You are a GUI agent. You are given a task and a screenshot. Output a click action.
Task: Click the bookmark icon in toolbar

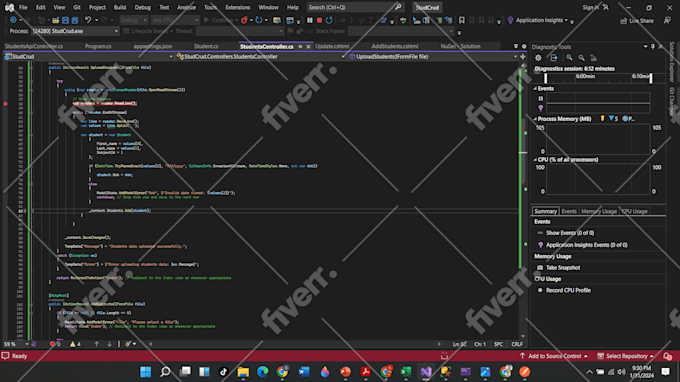click(462, 20)
